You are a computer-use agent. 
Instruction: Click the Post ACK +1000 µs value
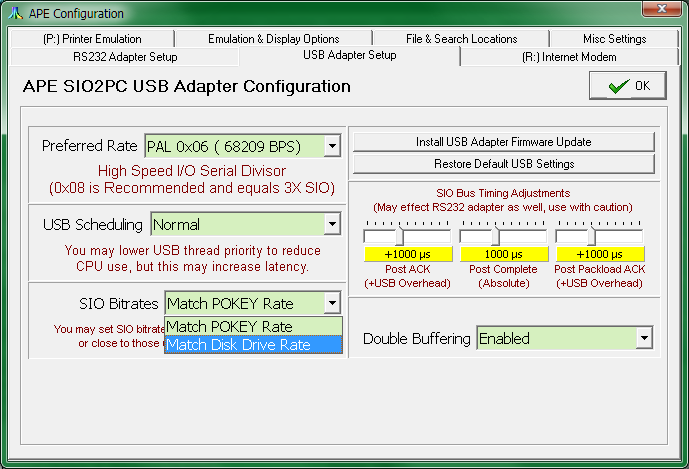coord(408,254)
